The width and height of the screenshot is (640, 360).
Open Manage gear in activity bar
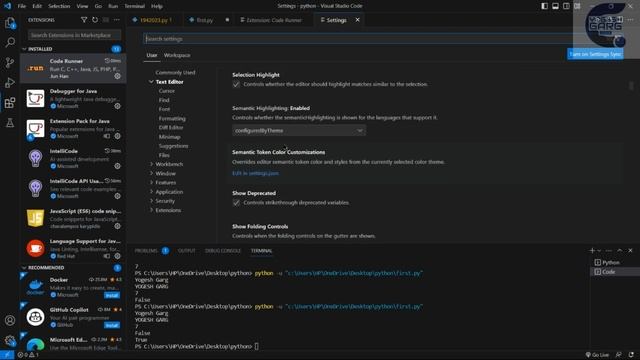[10, 340]
